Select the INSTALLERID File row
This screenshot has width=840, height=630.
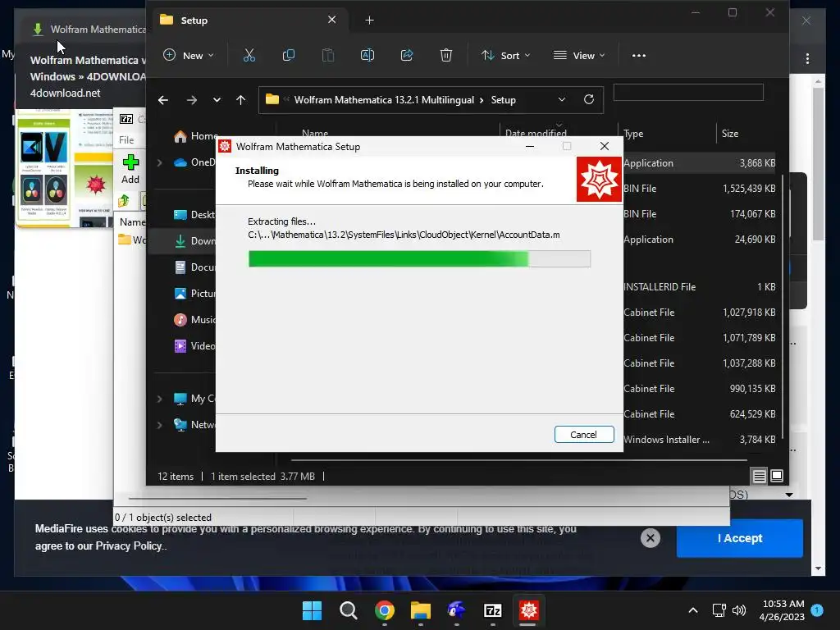point(700,287)
